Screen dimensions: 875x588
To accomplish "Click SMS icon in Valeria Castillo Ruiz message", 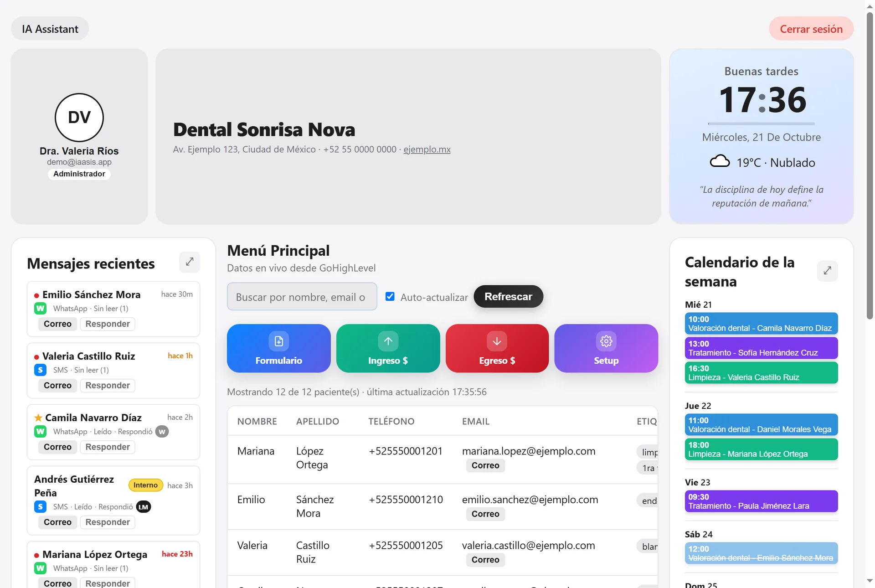I will coord(41,370).
